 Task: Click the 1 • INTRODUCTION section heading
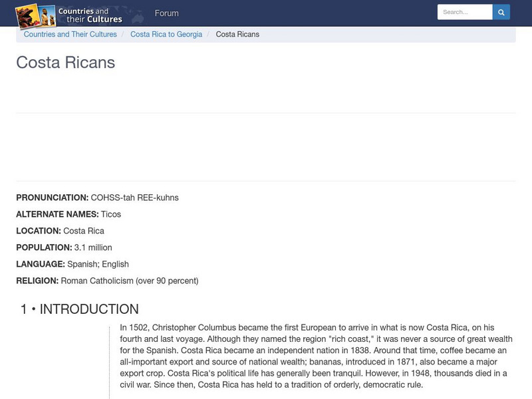(x=79, y=309)
